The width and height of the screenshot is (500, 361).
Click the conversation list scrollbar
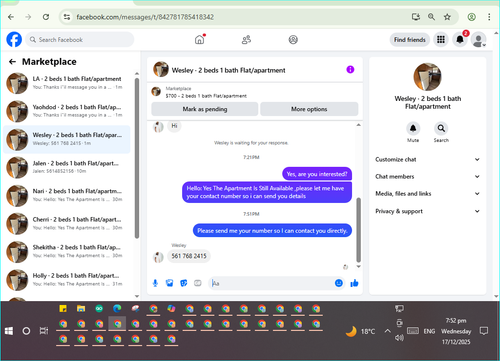tap(137, 158)
